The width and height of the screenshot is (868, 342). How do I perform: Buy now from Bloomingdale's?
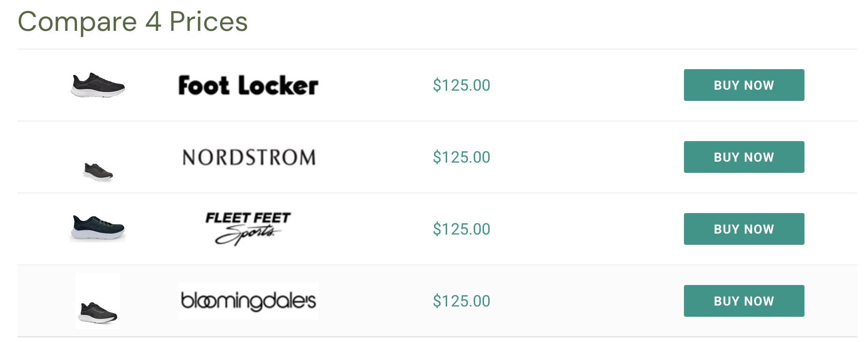coord(744,301)
